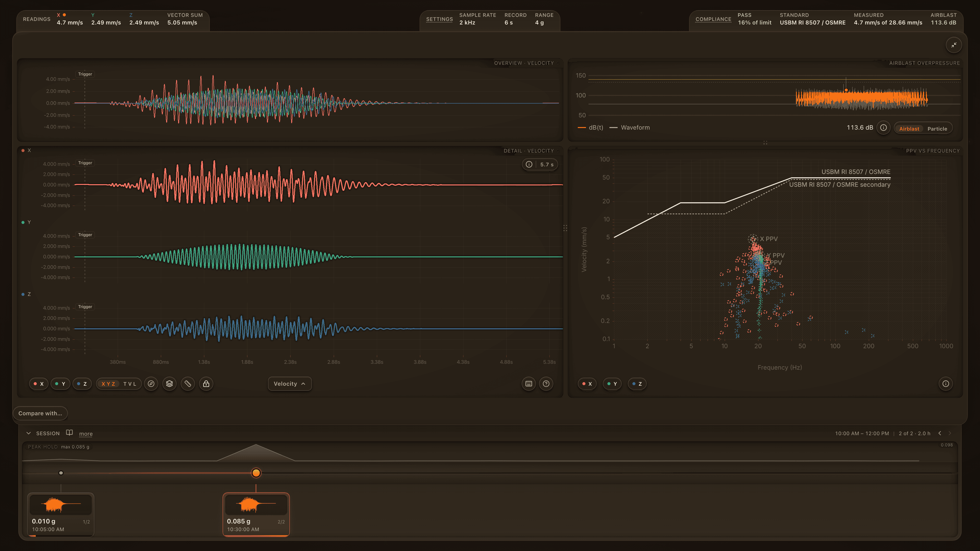Viewport: 980px width, 551px height.
Task: Toggle the axis lock icon
Action: click(206, 384)
